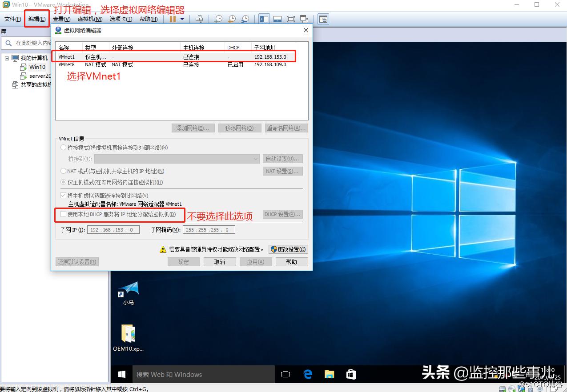
Task: Enter full screen mode via the toolbar icon
Action: tap(291, 19)
